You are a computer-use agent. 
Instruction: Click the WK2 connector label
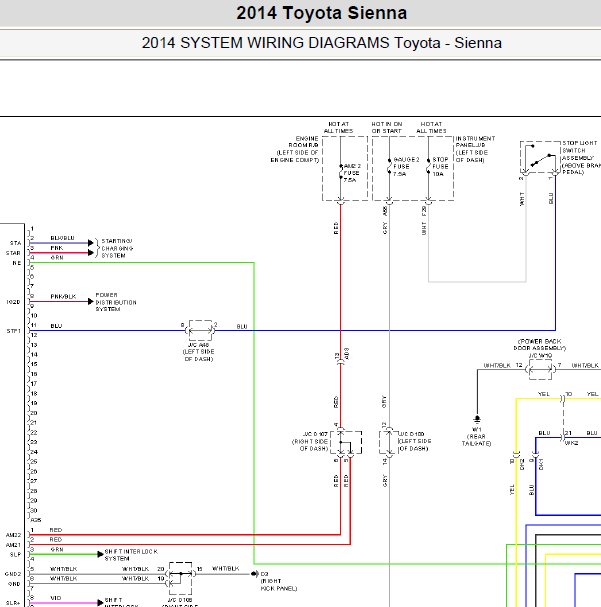coord(571,443)
